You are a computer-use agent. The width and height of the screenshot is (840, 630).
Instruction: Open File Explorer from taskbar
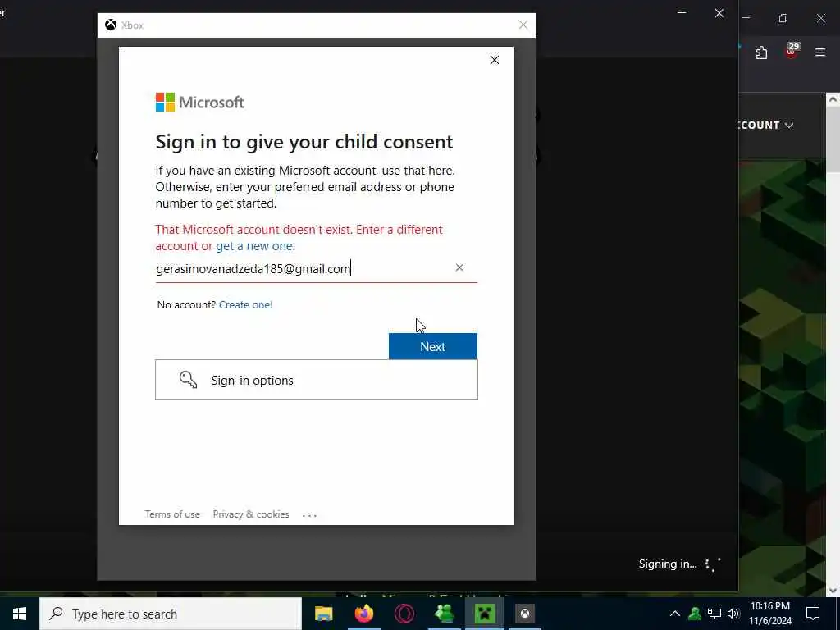point(323,614)
